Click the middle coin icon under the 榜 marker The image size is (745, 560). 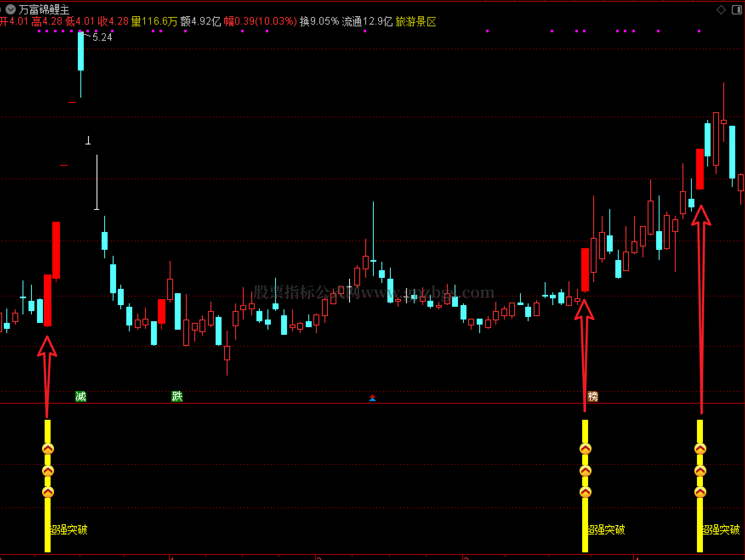pyautogui.click(x=586, y=471)
